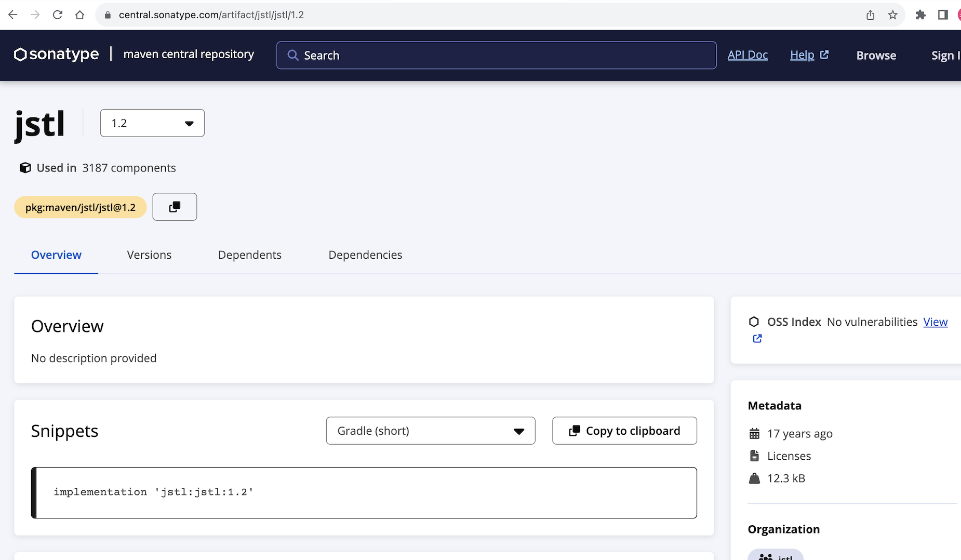Copy the package URL using the copy icon
Image resolution: width=961 pixels, height=560 pixels.
pos(175,207)
